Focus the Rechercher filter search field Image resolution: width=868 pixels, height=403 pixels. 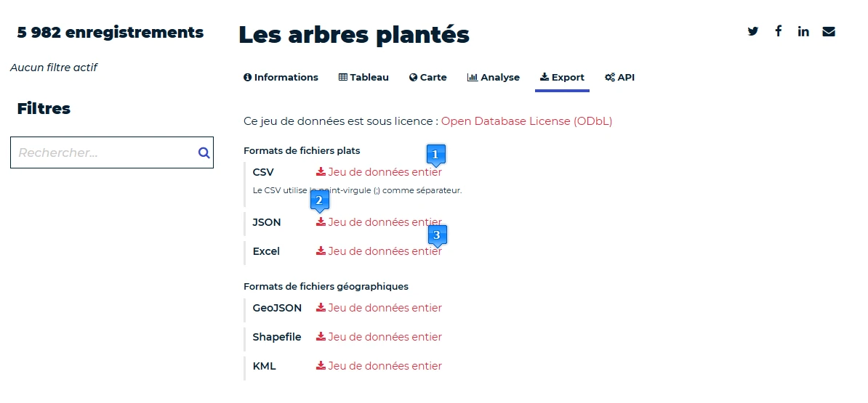pyautogui.click(x=102, y=152)
